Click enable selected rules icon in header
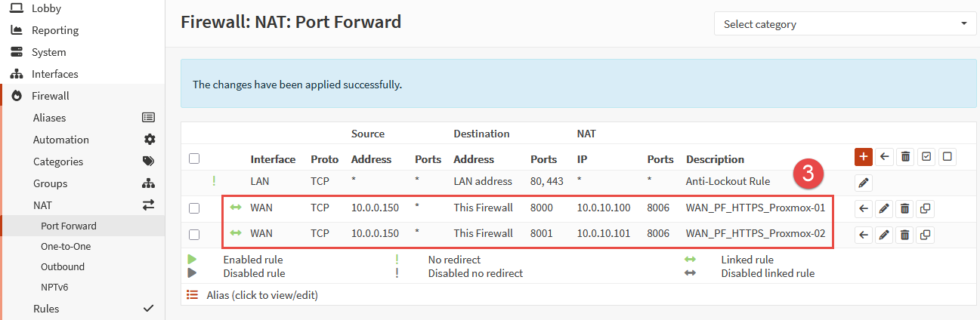The image size is (980, 320). click(926, 157)
